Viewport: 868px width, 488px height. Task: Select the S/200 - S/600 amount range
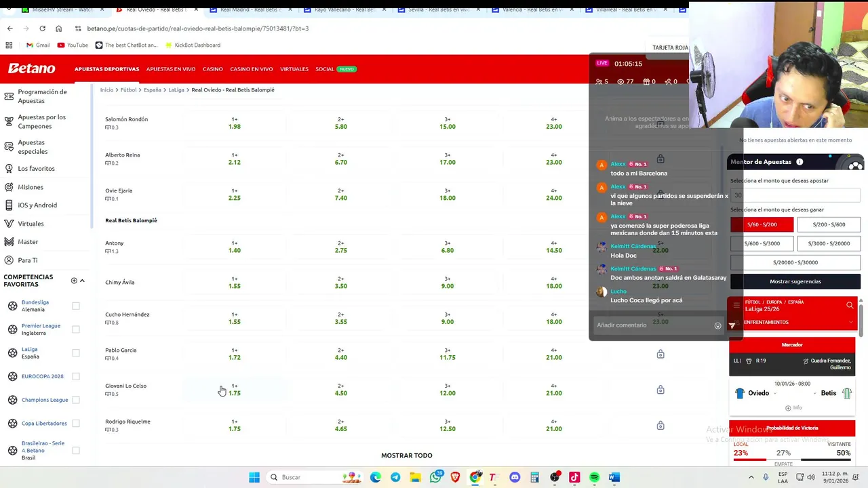[x=829, y=224]
